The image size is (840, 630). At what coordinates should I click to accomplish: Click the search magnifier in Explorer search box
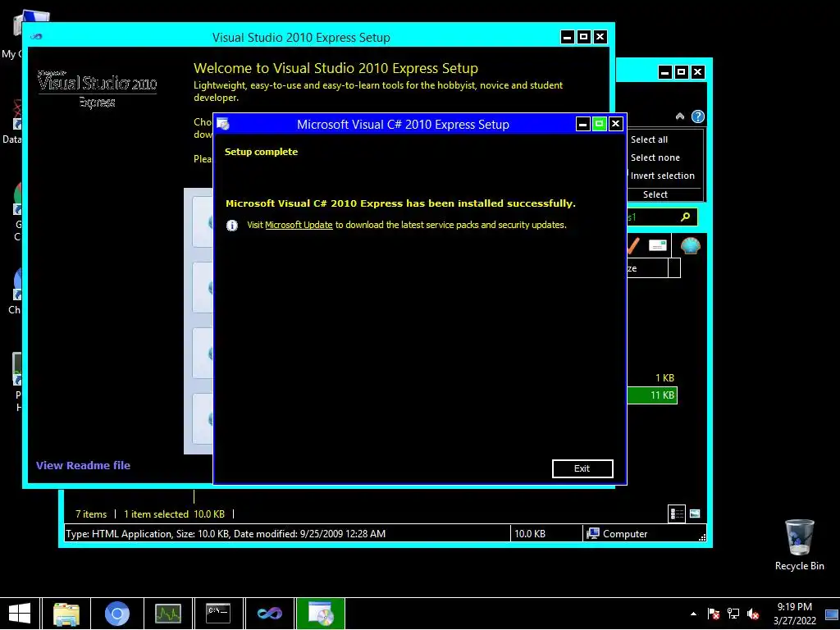(x=685, y=217)
